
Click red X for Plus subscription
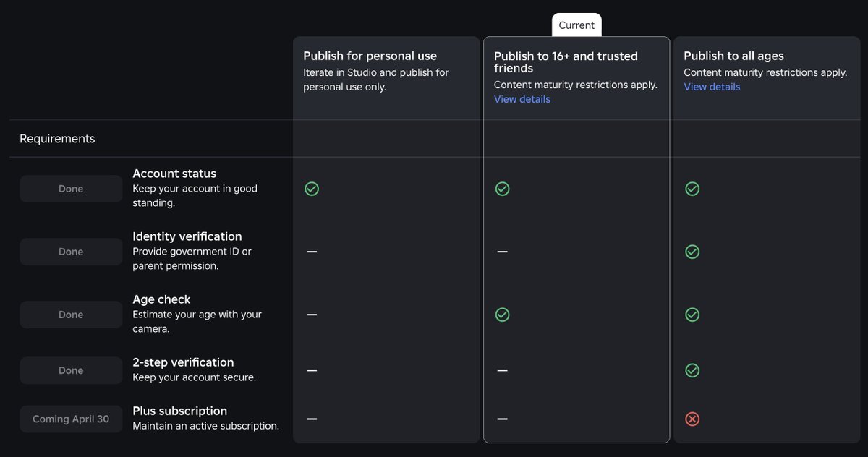point(692,419)
